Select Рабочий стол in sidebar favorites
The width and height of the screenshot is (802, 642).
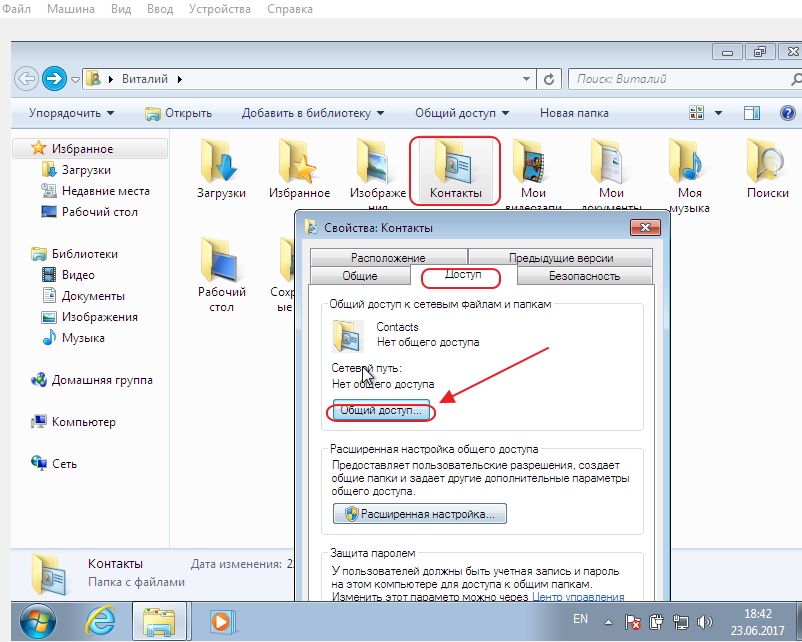click(89, 212)
